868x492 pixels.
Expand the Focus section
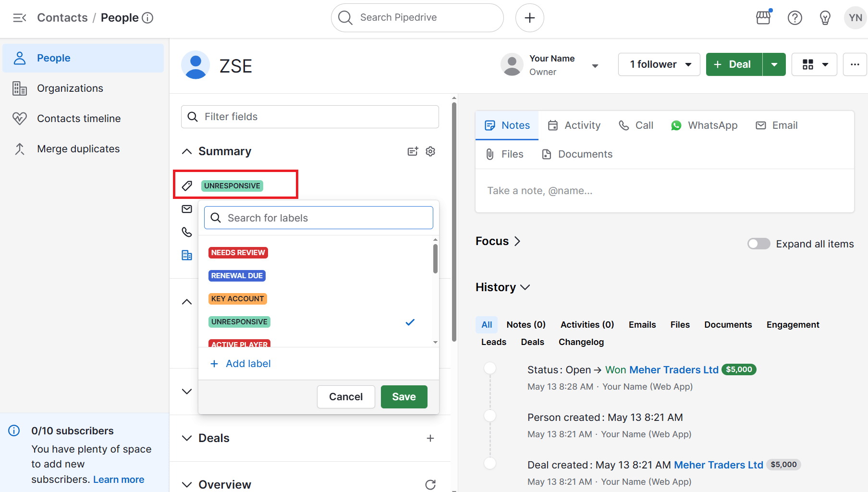pos(517,241)
